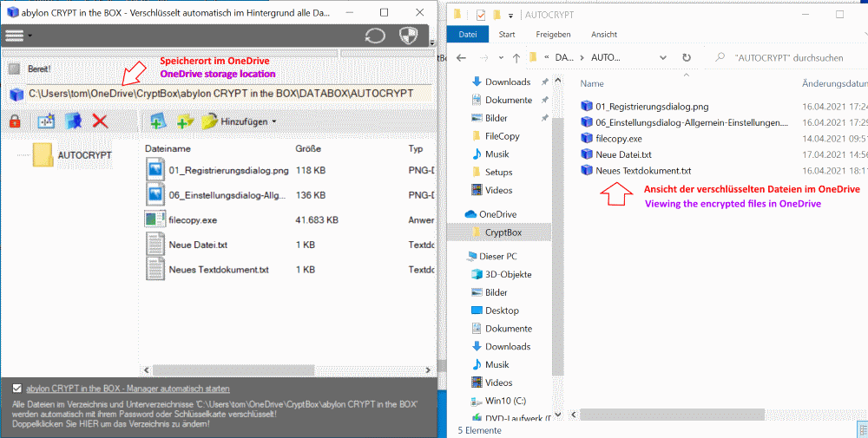Select CryptBox folder under OneDrive

coord(499,232)
